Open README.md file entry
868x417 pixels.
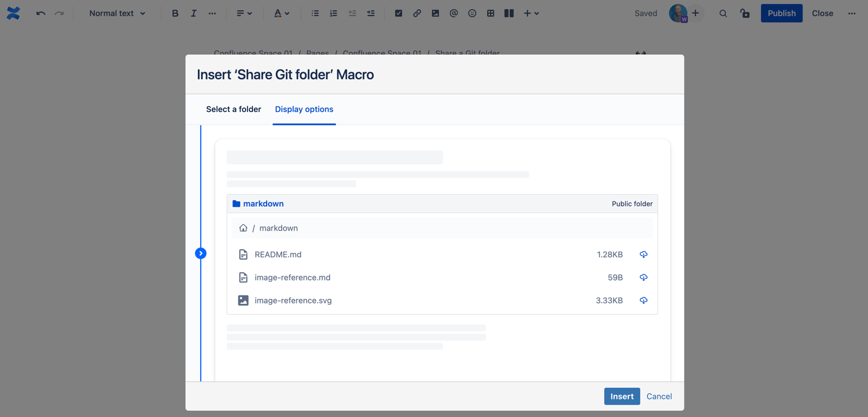coord(277,254)
